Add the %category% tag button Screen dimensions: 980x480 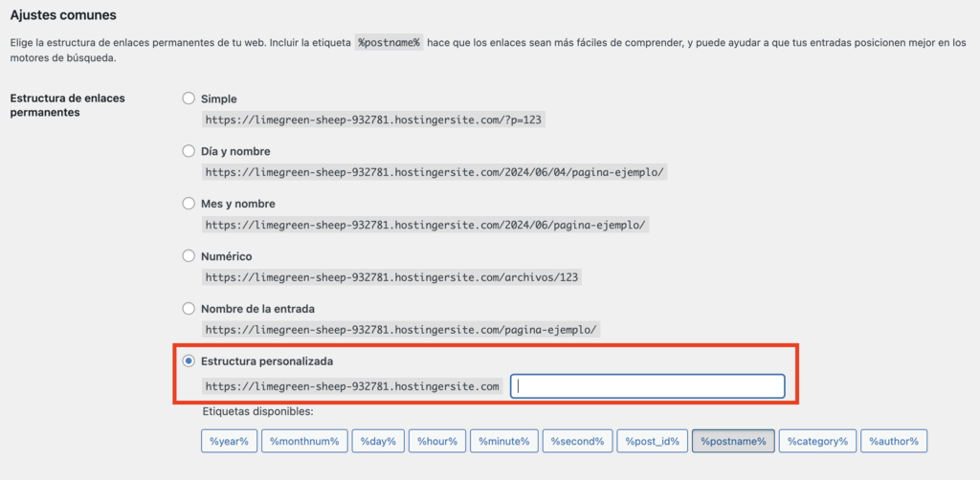(x=817, y=441)
